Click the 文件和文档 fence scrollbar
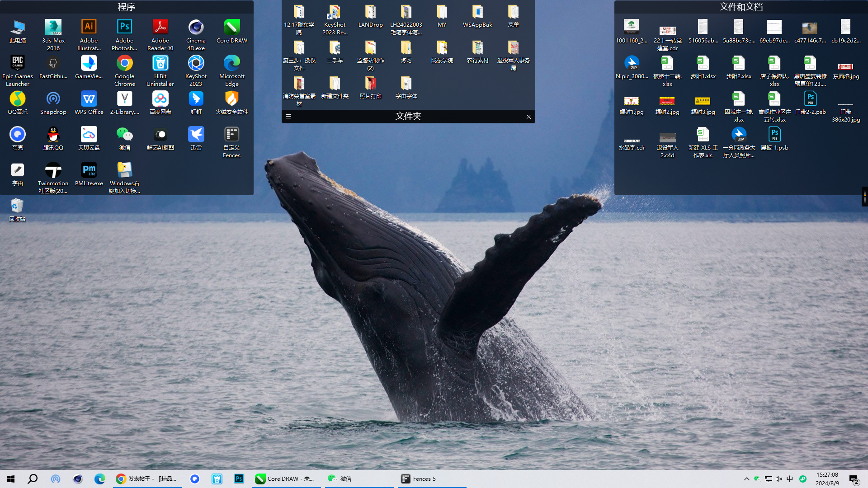Screen dimensions: 868x488 click(x=864, y=197)
